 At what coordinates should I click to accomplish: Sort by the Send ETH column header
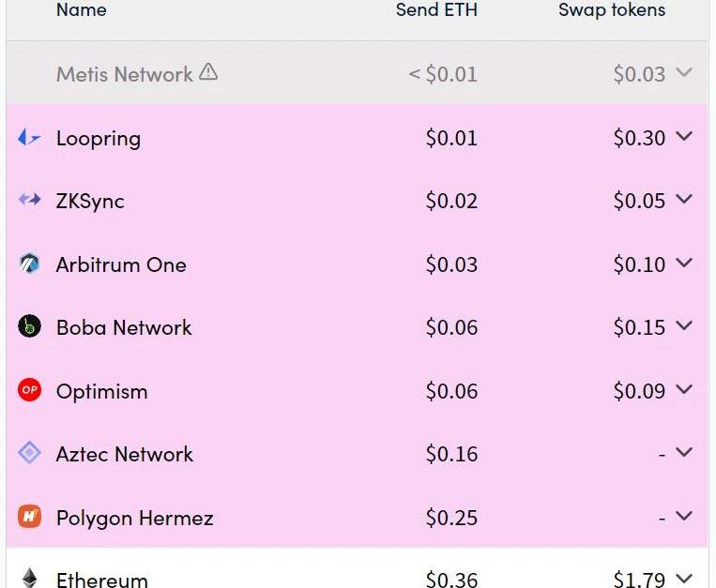pyautogui.click(x=436, y=10)
